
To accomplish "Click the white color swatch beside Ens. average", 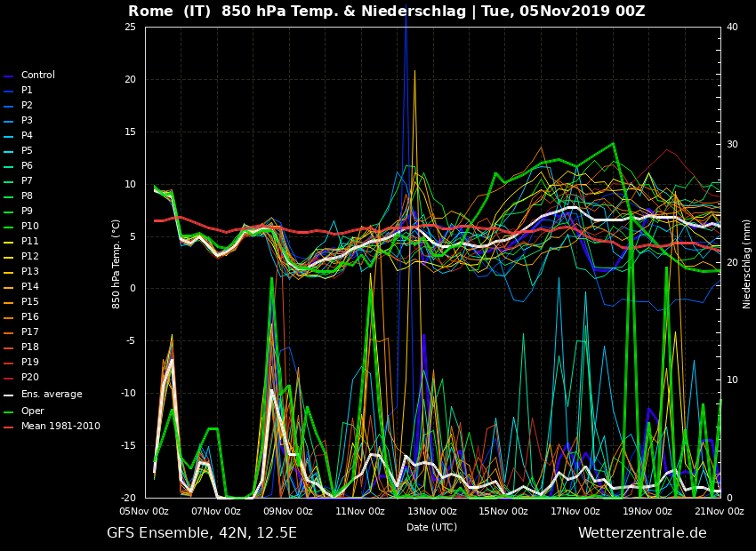I will 8,395.
